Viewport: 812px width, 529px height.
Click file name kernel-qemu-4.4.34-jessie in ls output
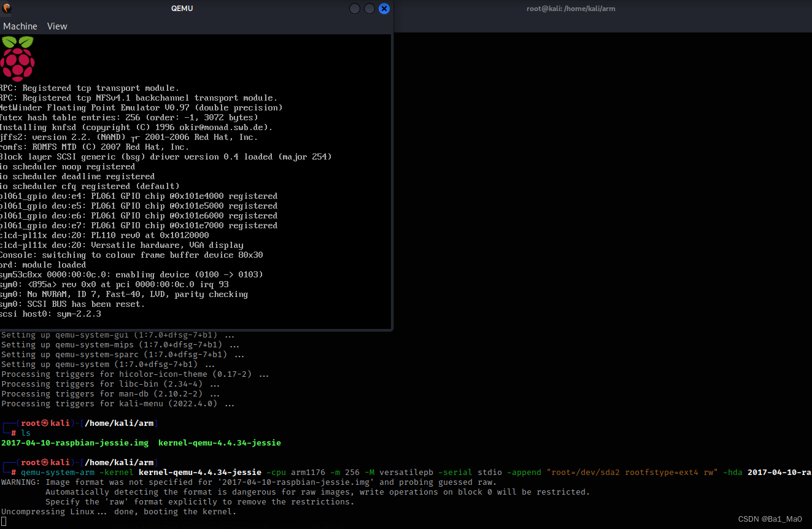point(220,443)
